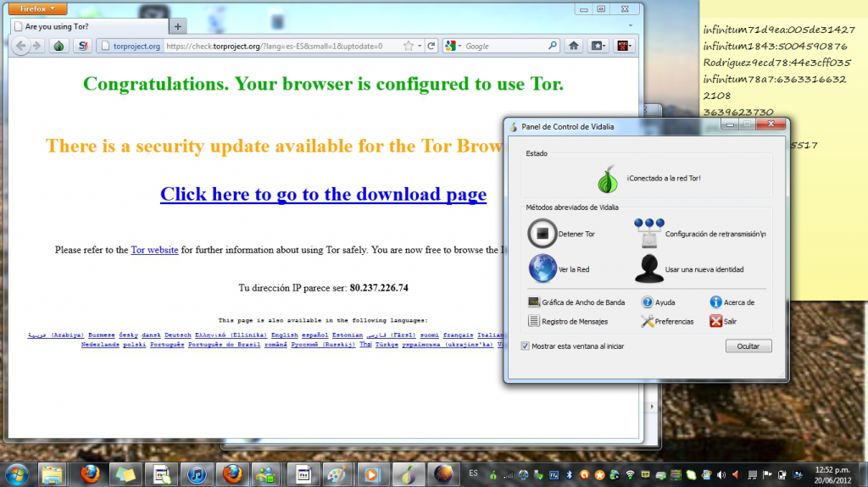Click Usar una nueva identidad icon
This screenshot has width=868, height=487.
[x=648, y=268]
